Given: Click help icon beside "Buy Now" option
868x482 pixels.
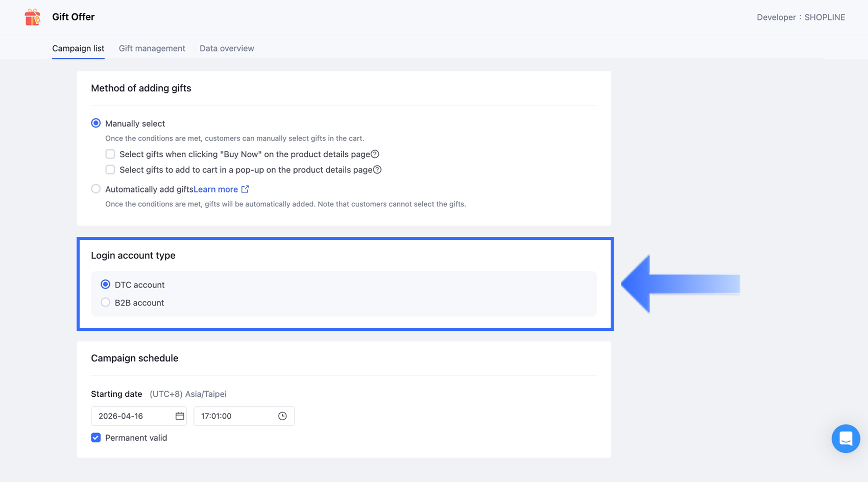Looking at the screenshot, I should coord(375,154).
